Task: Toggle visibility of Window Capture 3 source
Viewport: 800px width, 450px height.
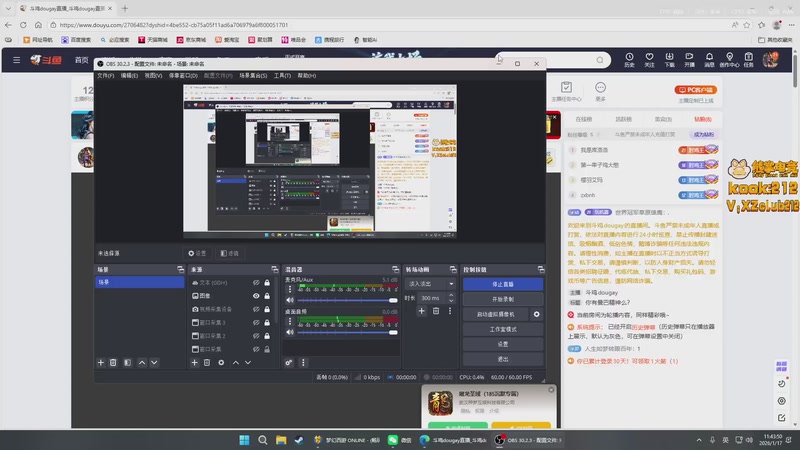Action: click(x=256, y=322)
